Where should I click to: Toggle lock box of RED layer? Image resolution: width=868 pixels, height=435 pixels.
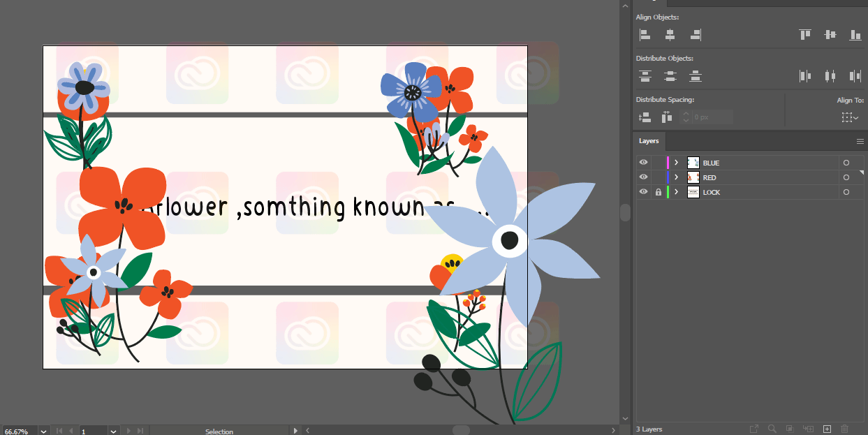coord(658,177)
